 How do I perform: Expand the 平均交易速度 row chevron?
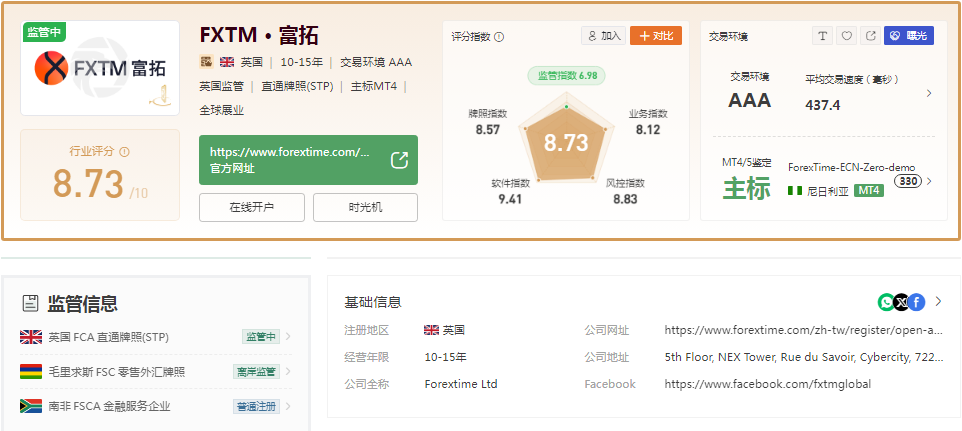click(x=929, y=93)
